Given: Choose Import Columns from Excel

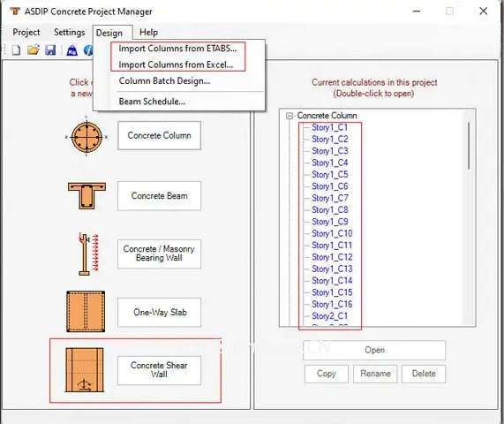Looking at the screenshot, I should coord(176,64).
